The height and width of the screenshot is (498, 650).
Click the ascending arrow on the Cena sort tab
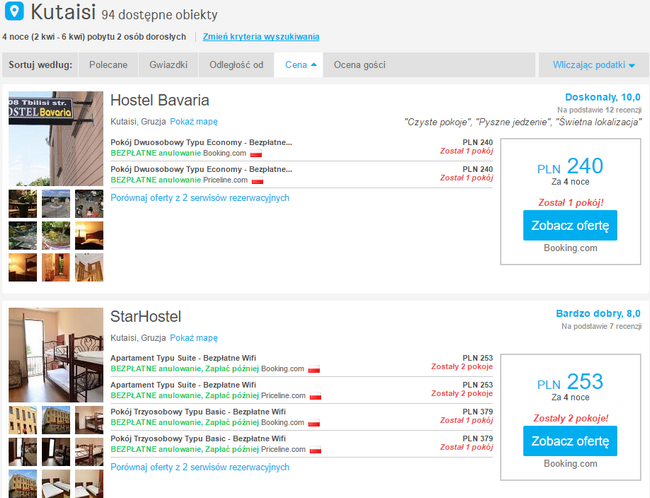tap(313, 65)
